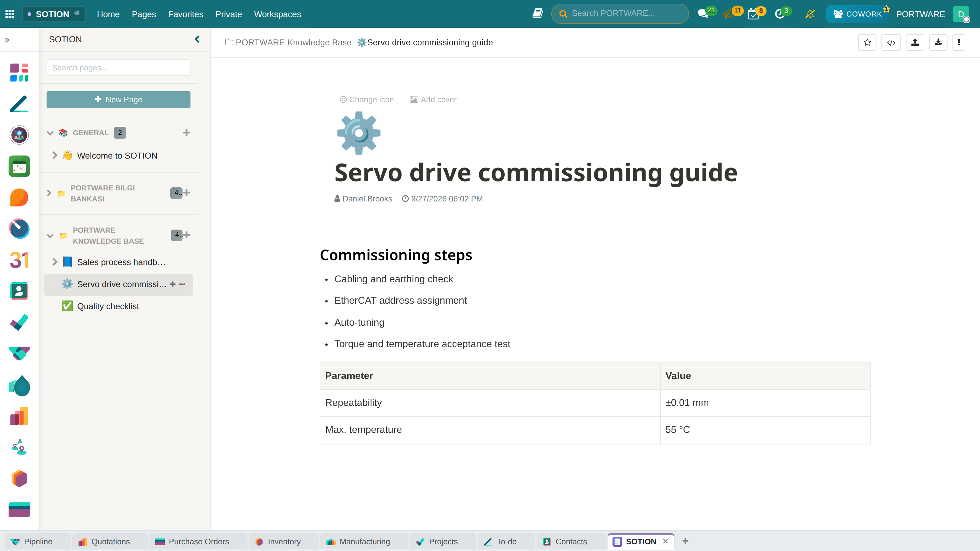Toggle the muted notification bell
The height and width of the screenshot is (551, 980).
click(x=810, y=14)
